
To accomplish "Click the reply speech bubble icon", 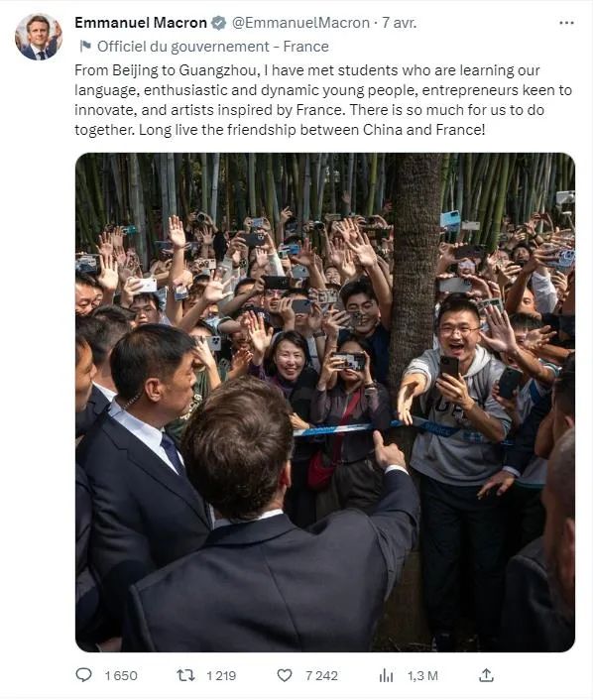I will point(83,675).
